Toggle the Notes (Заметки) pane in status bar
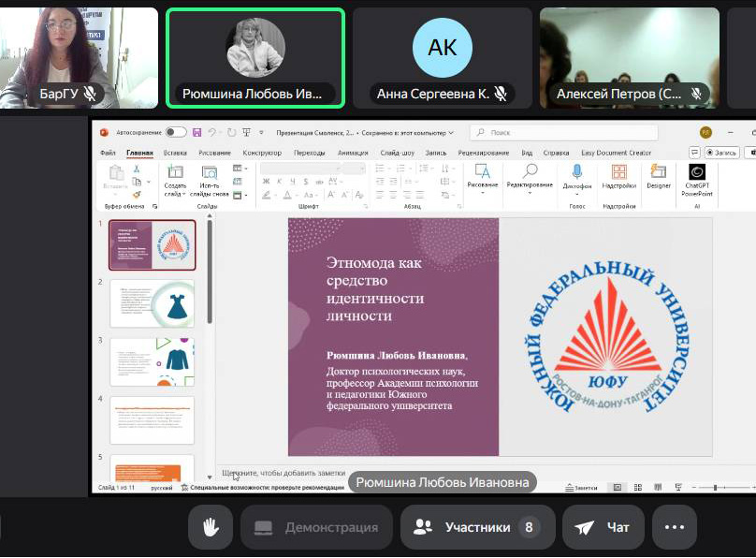This screenshot has width=756, height=558. click(581, 488)
